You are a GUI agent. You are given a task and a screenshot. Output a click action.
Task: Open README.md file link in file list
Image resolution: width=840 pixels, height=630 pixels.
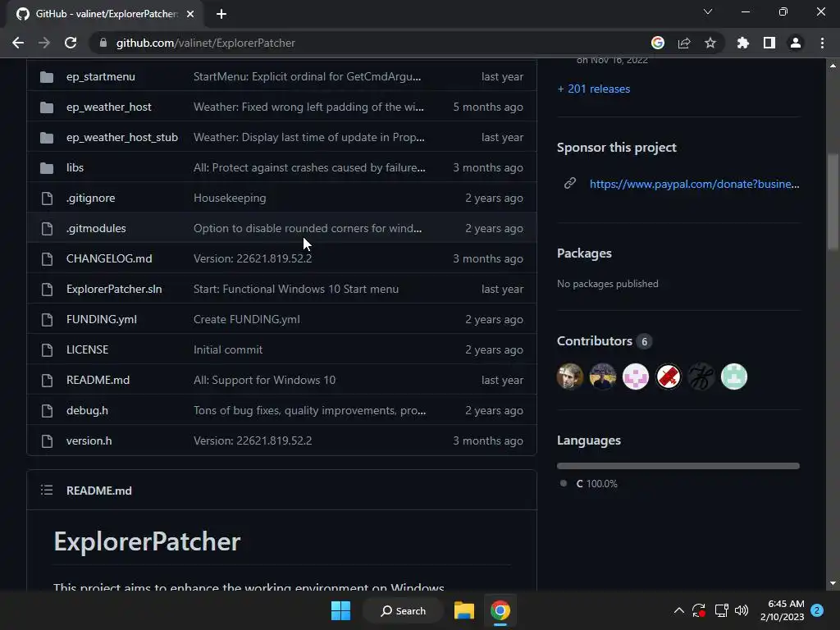[x=98, y=381]
